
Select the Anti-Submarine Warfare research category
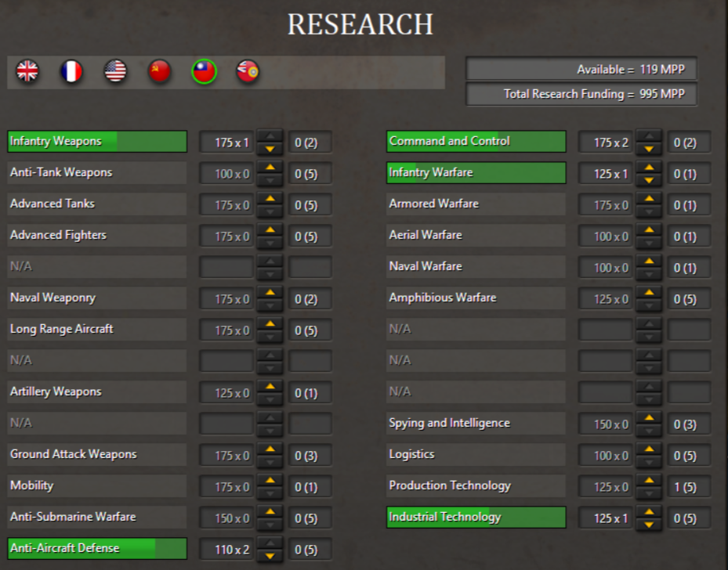tap(97, 517)
